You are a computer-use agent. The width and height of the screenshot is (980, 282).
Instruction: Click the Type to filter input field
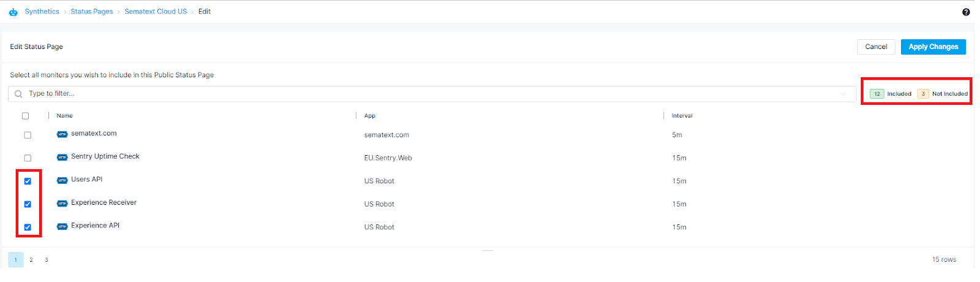[432, 94]
